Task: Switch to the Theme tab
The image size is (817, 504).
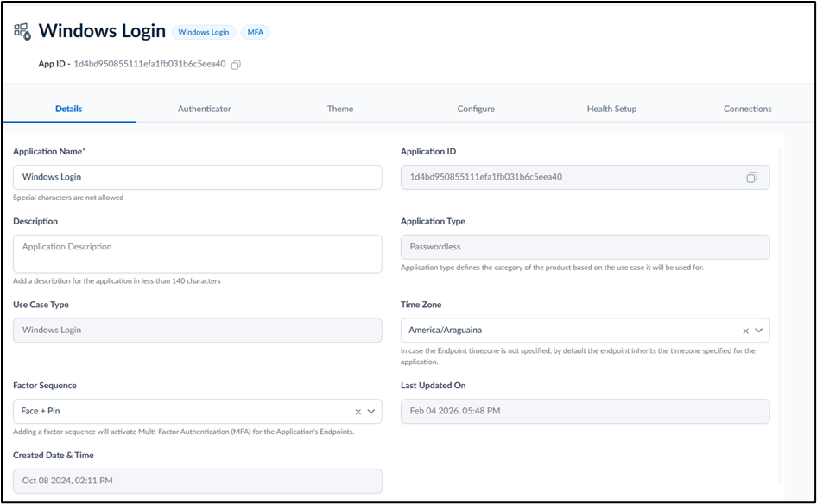Action: [x=340, y=109]
